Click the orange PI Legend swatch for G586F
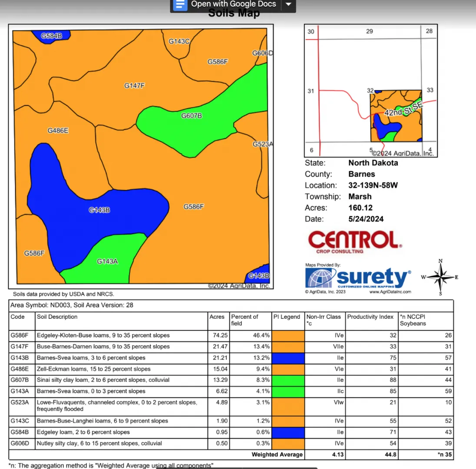476x469 pixels. [x=288, y=335]
